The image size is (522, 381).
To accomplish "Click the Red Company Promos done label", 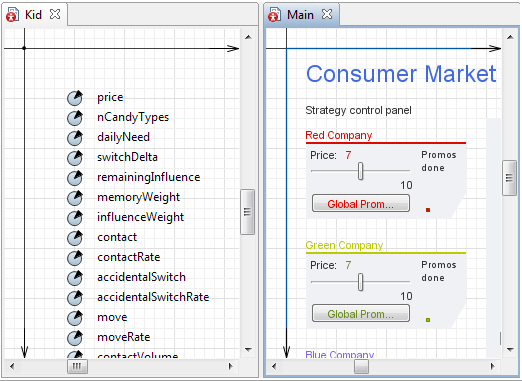I will (x=439, y=161).
